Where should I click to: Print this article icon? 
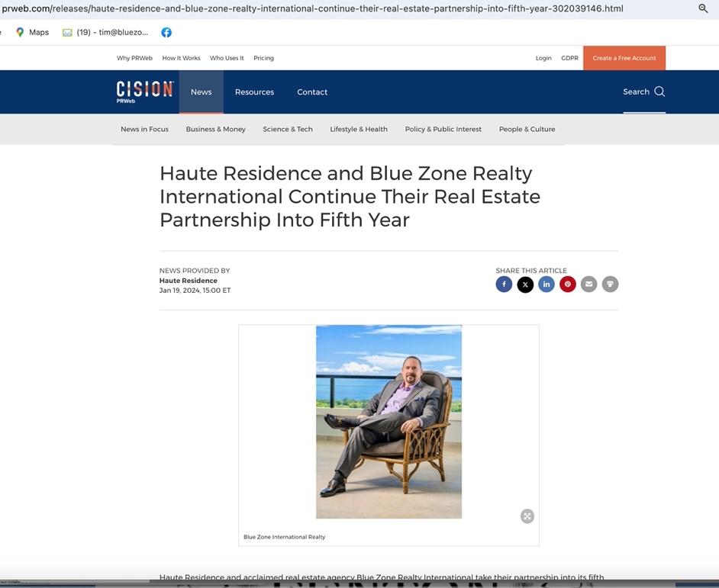(x=611, y=284)
